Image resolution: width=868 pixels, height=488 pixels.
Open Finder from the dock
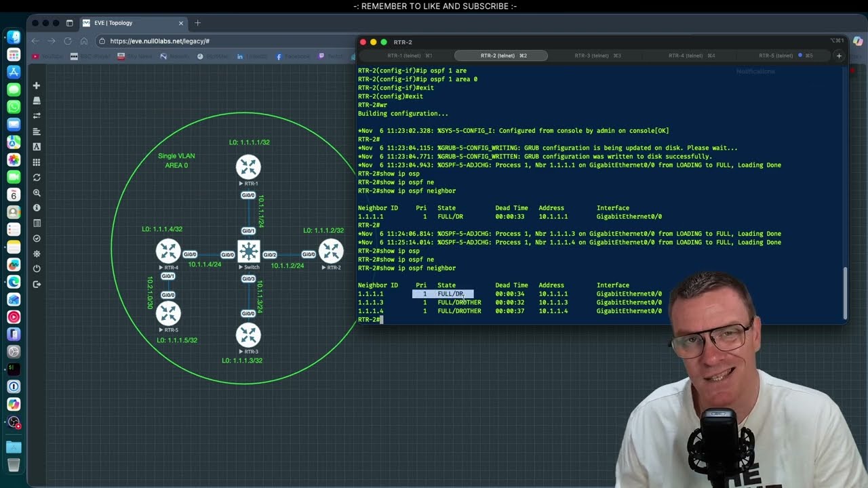coord(14,37)
